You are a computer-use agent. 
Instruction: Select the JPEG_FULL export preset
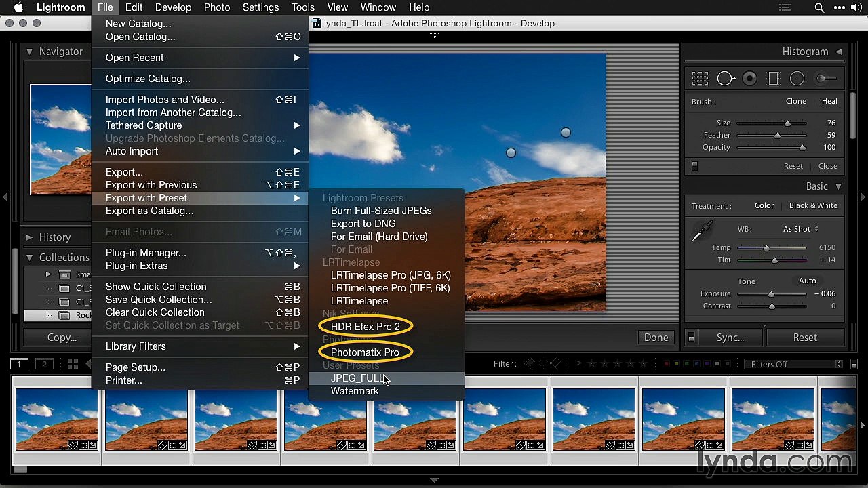(387, 378)
